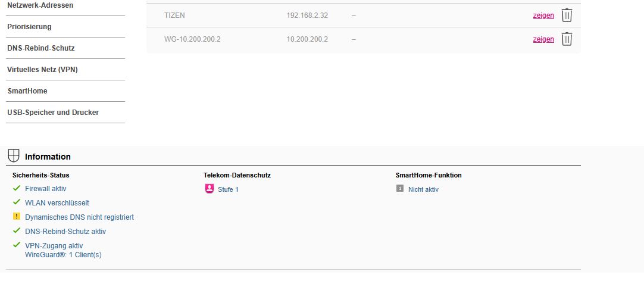Screen dimensions: 644x290
Task: Go to DNS-Rebind-Schutz menu item
Action: click(x=41, y=48)
